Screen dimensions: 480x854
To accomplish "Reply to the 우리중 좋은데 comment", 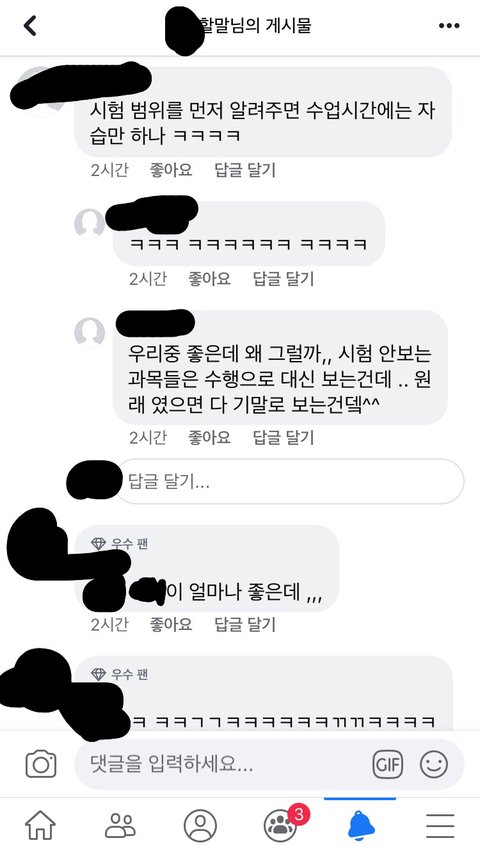I will coord(283,437).
